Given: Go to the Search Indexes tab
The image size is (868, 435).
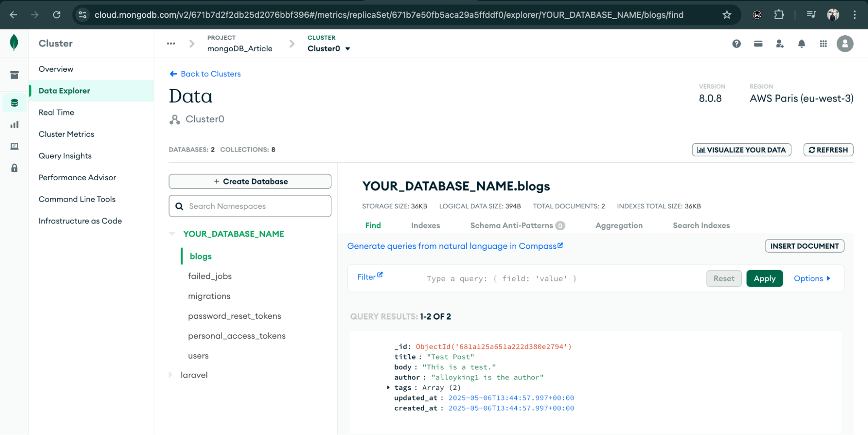Looking at the screenshot, I should (x=701, y=225).
